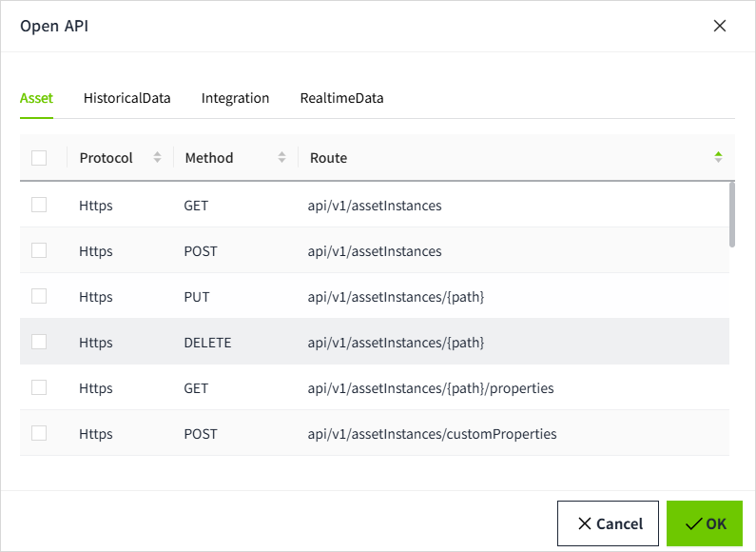Switch to the HistoricalData tab
This screenshot has height=552, width=756.
click(x=126, y=98)
